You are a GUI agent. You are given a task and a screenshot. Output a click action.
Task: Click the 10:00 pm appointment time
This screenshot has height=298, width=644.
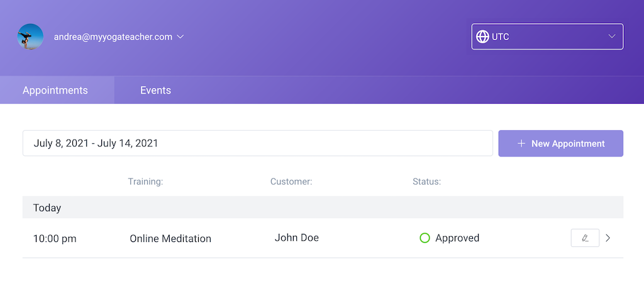click(55, 238)
